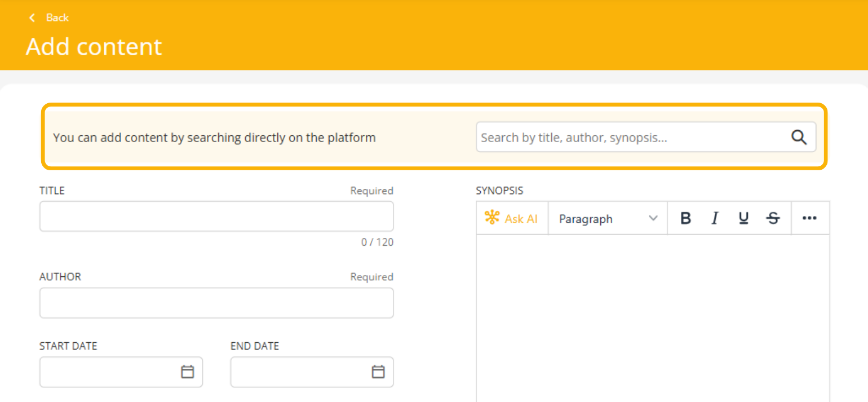Go back using the Back link
The width and height of the screenshot is (868, 402).
coord(57,18)
